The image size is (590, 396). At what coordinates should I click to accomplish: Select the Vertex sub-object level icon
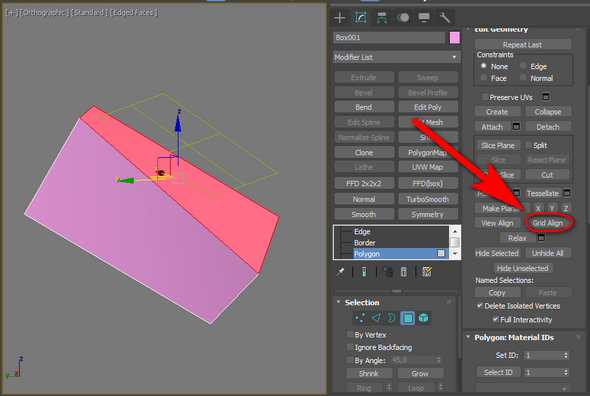tap(360, 318)
